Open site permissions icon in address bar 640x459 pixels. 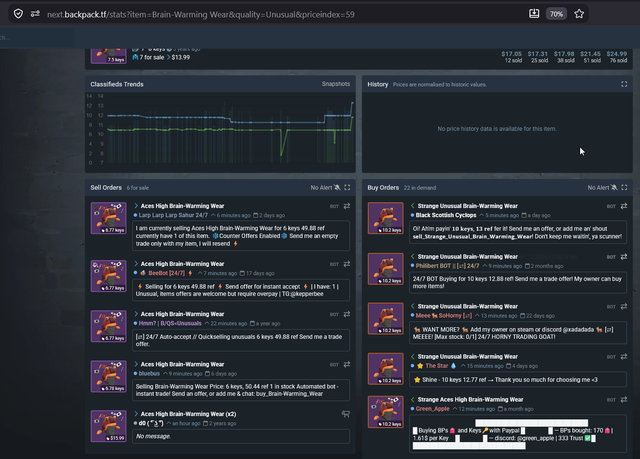click(x=36, y=14)
